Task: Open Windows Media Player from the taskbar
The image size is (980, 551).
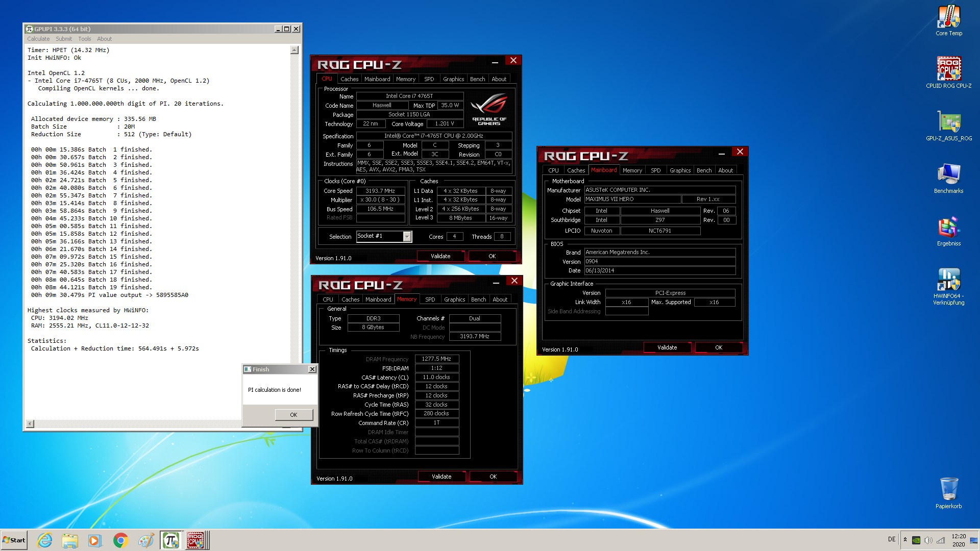Action: click(95, 540)
